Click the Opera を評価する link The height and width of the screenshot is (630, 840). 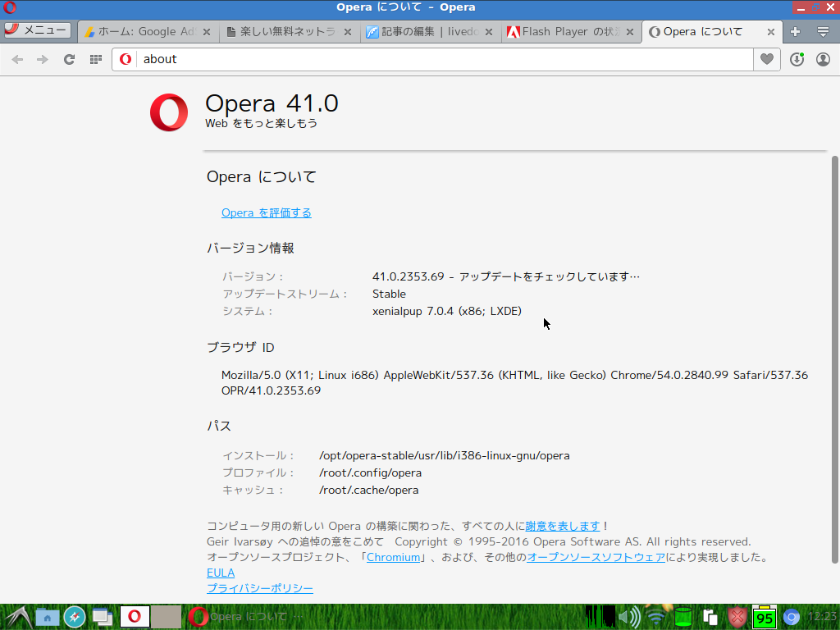(267, 212)
